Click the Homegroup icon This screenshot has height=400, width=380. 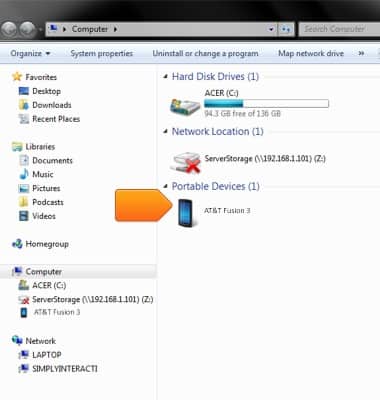click(17, 244)
